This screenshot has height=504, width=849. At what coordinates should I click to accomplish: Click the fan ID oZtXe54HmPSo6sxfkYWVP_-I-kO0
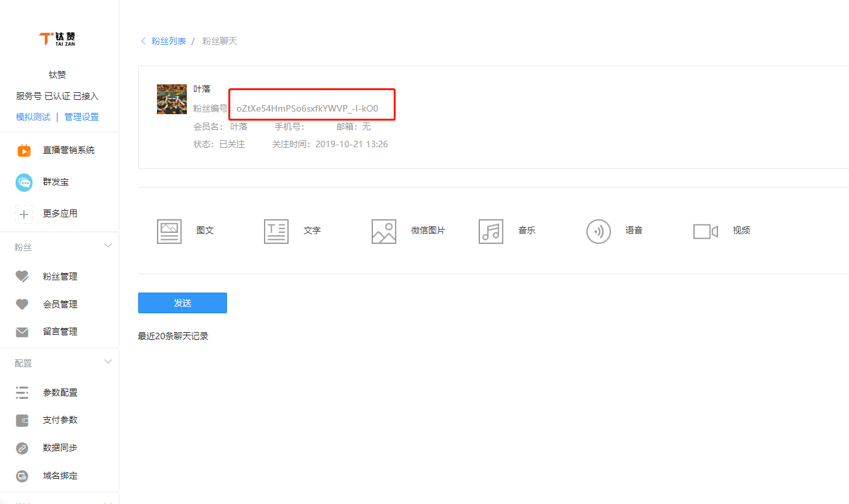coord(307,108)
